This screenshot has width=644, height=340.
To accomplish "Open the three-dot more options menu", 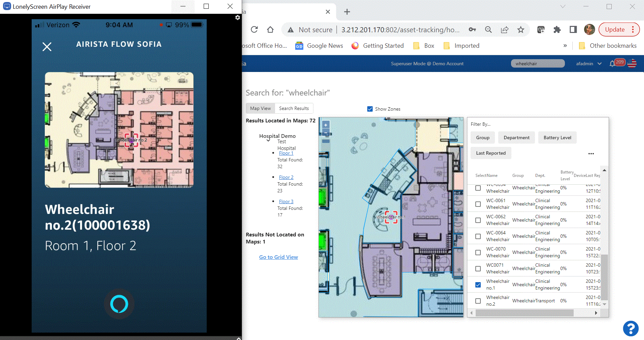I will click(591, 154).
